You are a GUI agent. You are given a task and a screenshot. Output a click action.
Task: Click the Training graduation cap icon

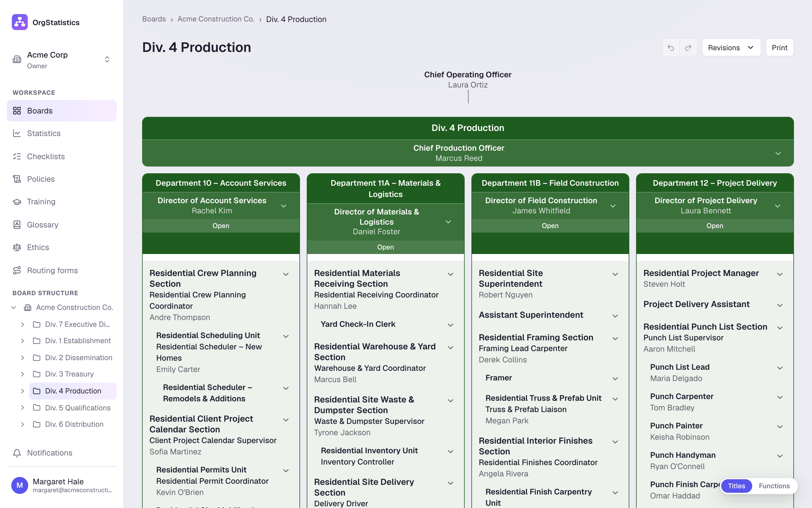(17, 202)
